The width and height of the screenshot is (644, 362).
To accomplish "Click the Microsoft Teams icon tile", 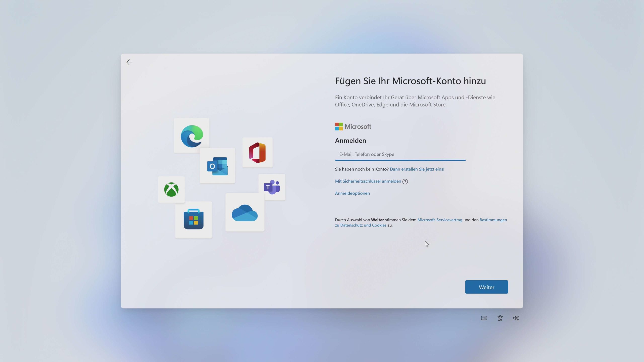I will tap(272, 187).
